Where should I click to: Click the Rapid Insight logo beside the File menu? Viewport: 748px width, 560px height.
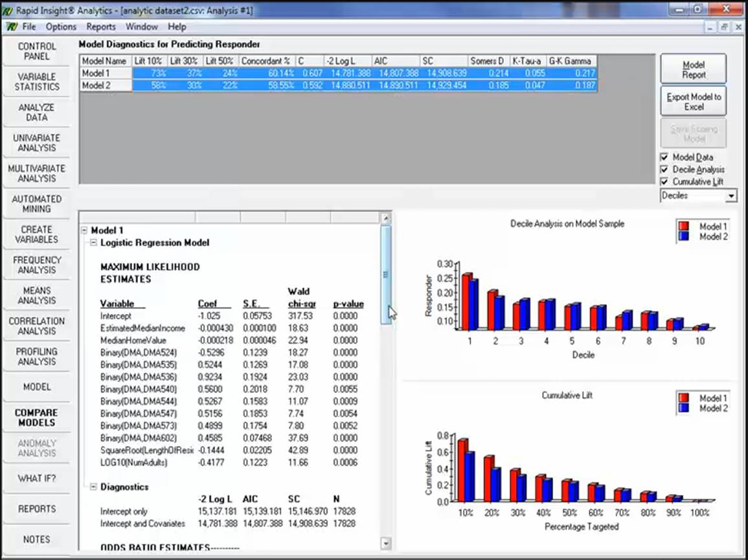tap(12, 27)
